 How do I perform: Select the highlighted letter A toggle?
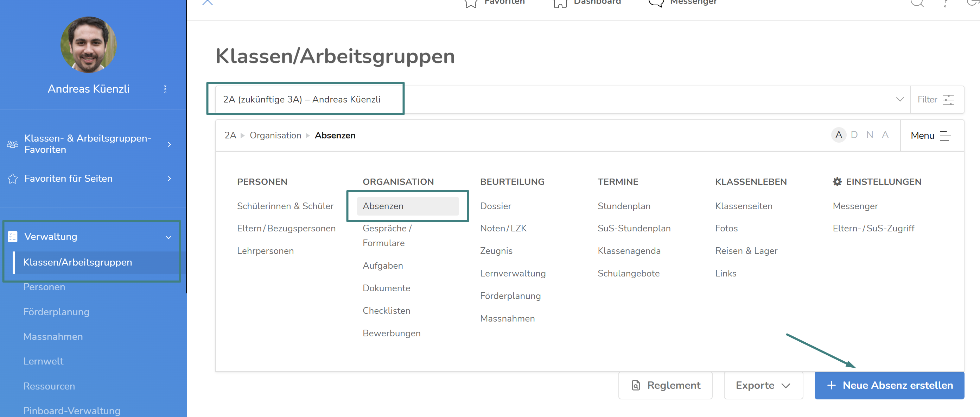(x=839, y=135)
